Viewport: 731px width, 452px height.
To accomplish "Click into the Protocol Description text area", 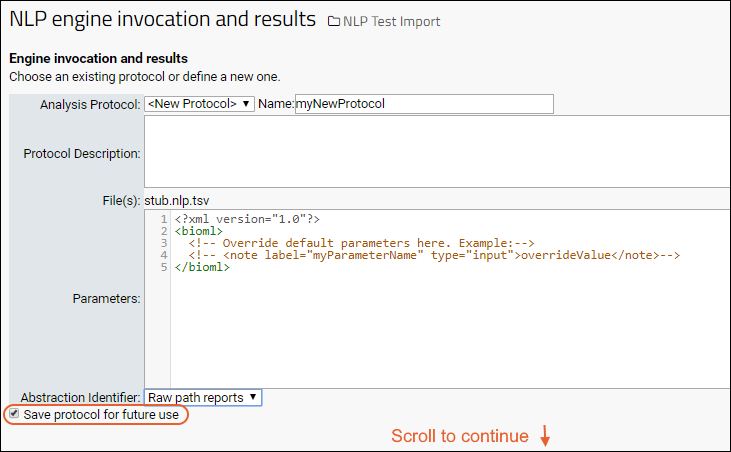I will point(437,152).
